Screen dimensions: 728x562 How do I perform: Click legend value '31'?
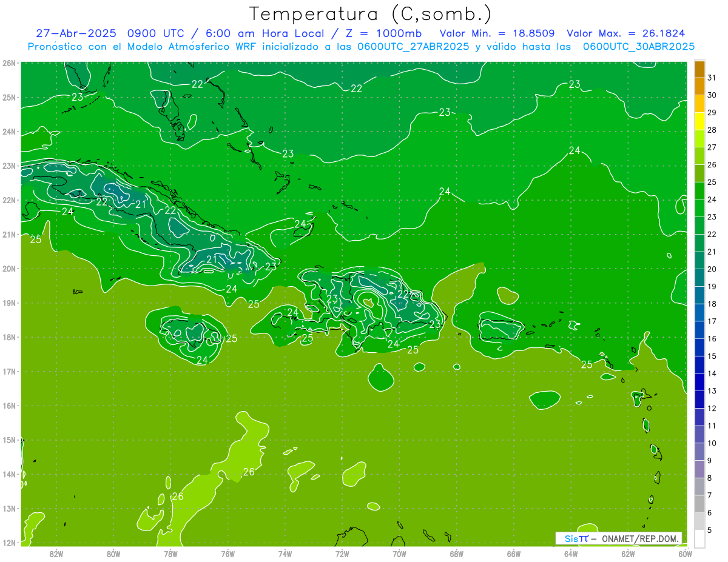[x=712, y=78]
